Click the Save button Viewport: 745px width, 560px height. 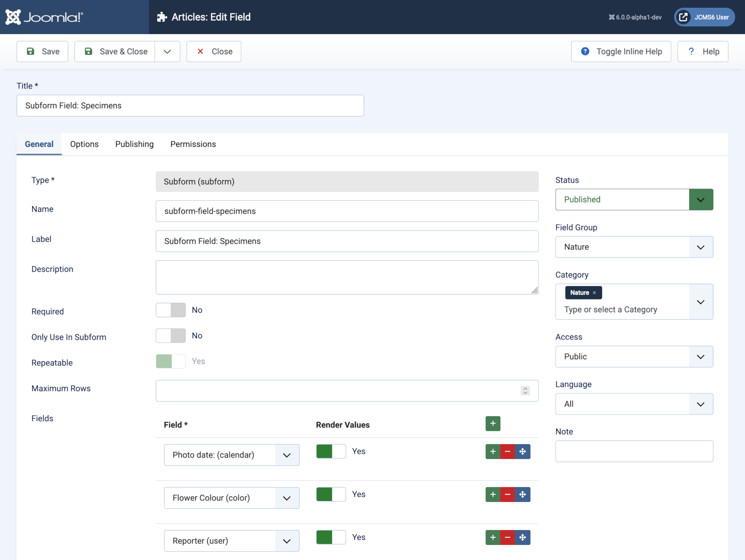[42, 52]
